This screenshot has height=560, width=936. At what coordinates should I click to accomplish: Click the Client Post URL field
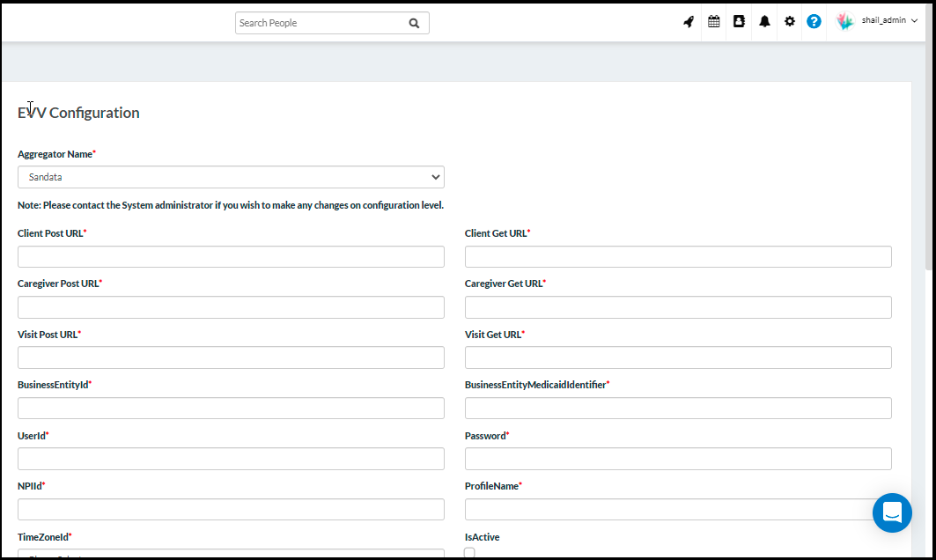click(231, 257)
